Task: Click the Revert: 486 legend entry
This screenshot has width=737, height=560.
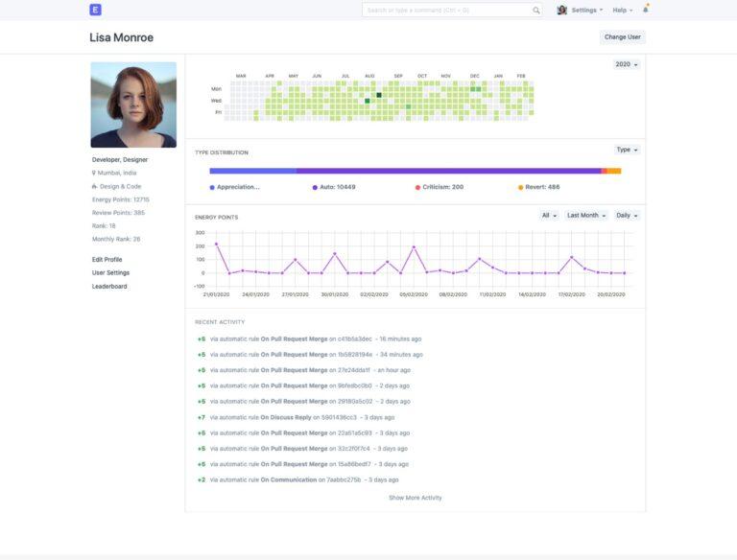Action: coord(538,187)
